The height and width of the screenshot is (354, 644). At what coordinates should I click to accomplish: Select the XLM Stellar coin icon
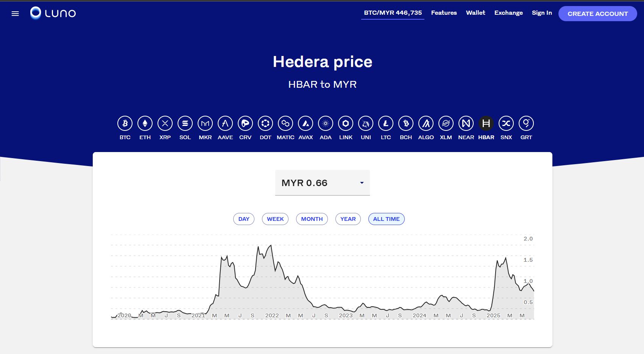click(x=446, y=123)
